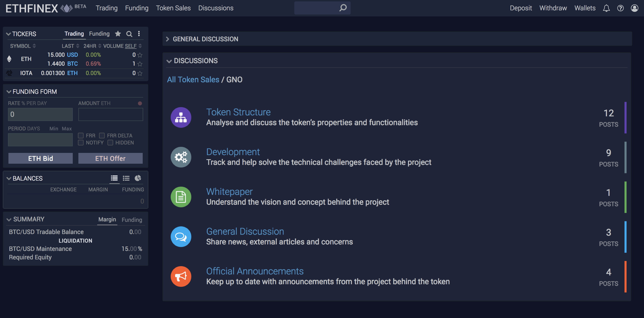Open the pie chart view in Balances
This screenshot has height=318, width=644.
pos(138,178)
